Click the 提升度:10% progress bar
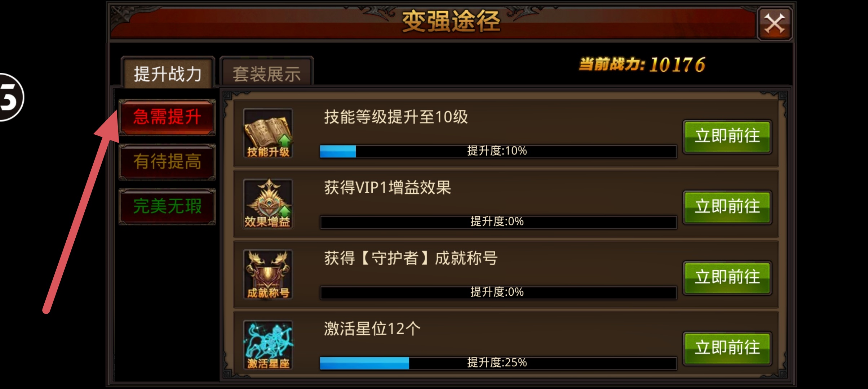The height and width of the screenshot is (389, 868). 498,151
